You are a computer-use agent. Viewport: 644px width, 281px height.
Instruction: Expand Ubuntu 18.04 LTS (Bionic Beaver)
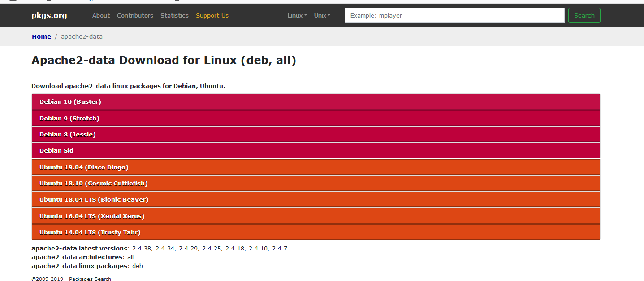tap(316, 199)
